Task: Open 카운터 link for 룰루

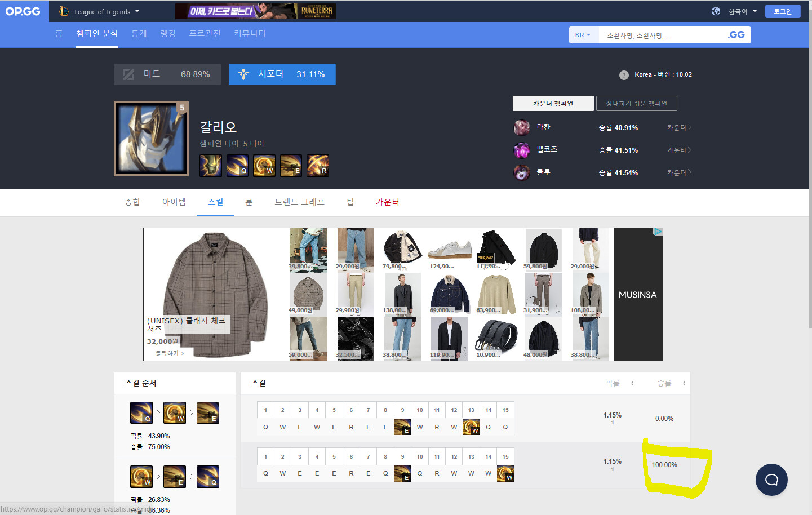Action: point(678,173)
